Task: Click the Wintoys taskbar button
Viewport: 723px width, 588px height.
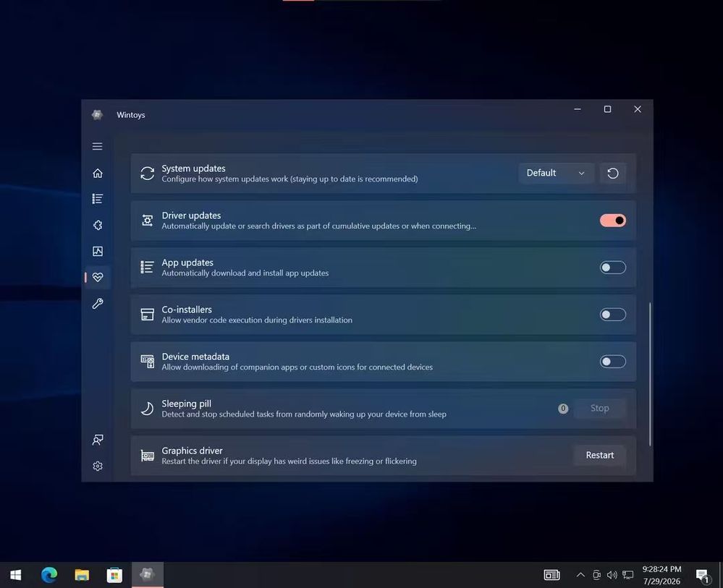Action: 147,575
